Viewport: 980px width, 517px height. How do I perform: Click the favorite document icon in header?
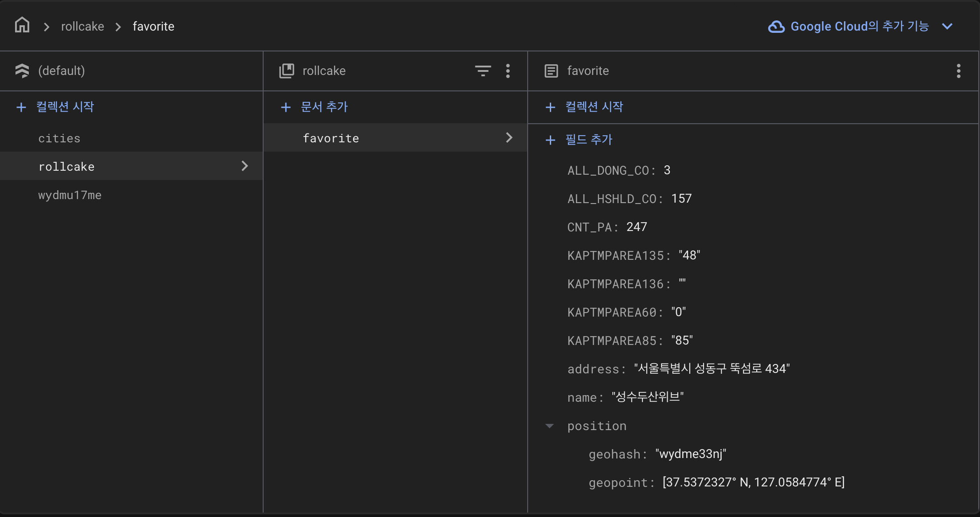[x=551, y=71]
